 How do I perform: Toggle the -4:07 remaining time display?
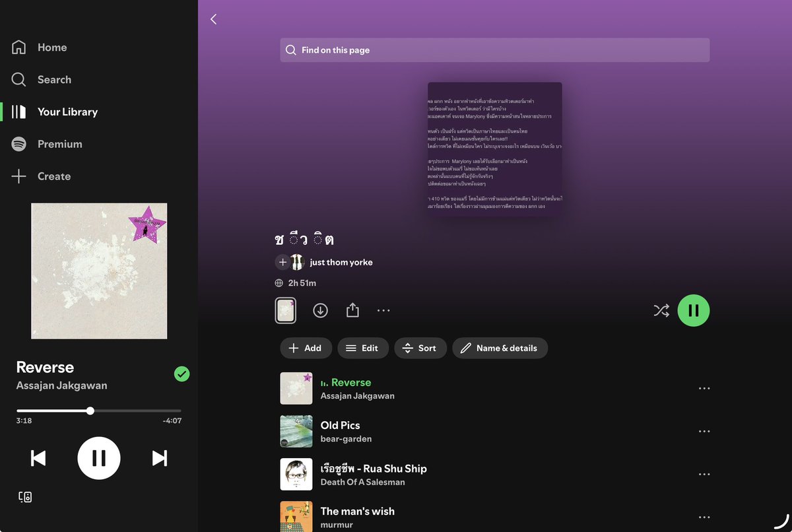point(172,420)
